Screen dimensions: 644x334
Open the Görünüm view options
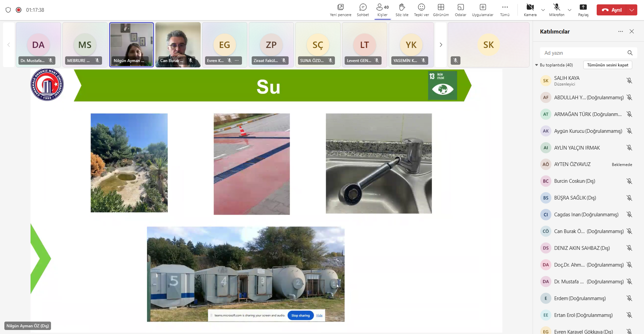point(441,10)
